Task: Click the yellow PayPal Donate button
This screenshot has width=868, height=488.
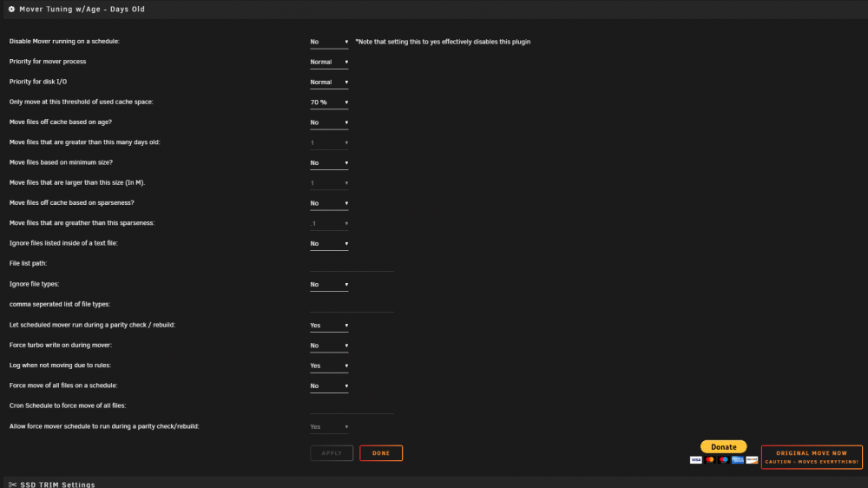Action: coord(724,446)
